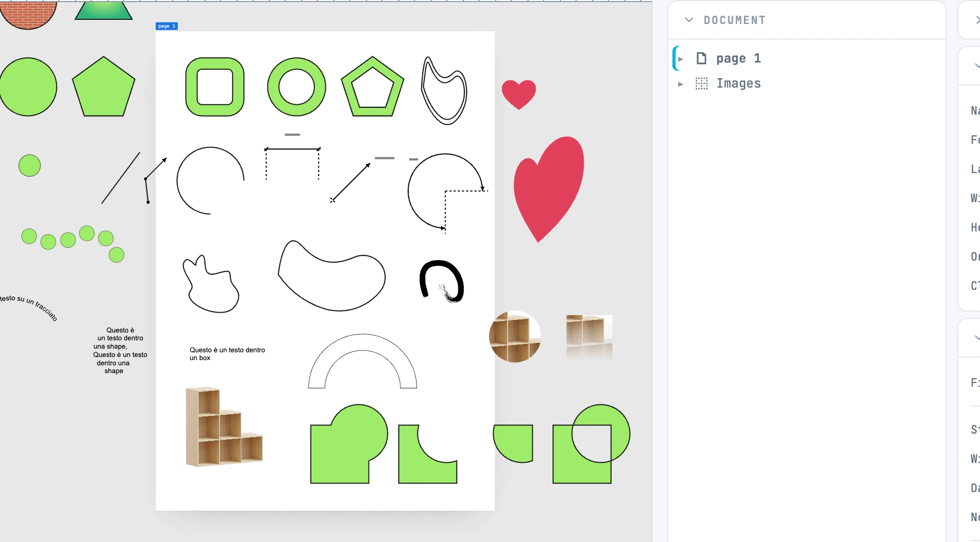
Task: Click the Images grid icon
Action: [702, 83]
